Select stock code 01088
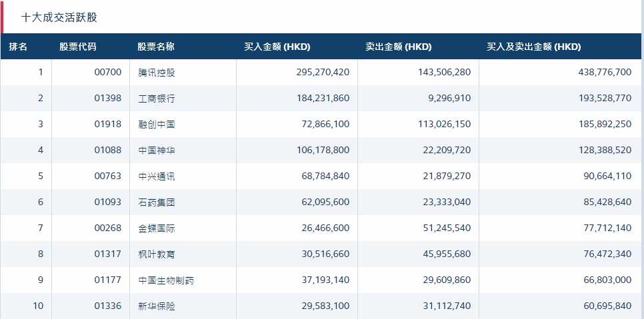This screenshot has width=644, height=319. coord(108,150)
